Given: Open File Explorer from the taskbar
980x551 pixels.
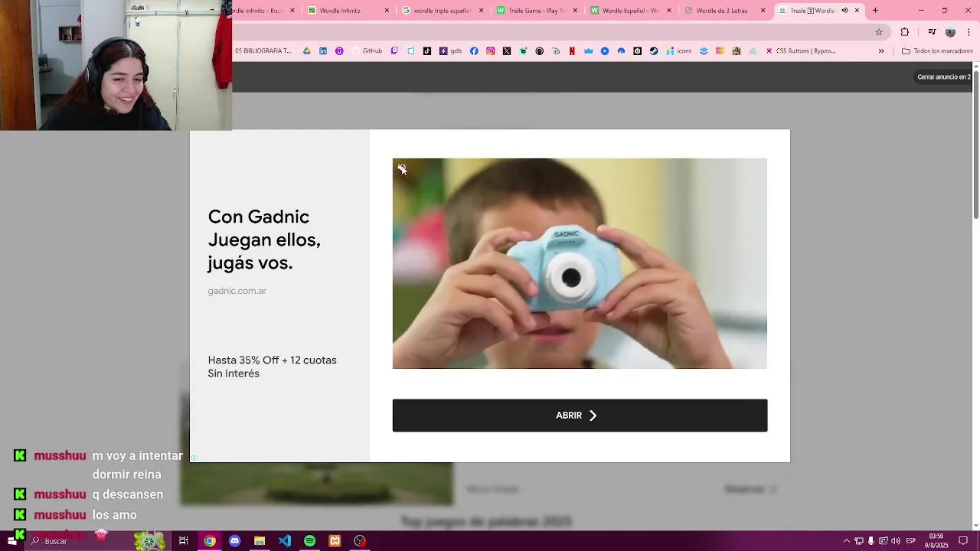Looking at the screenshot, I should (x=260, y=541).
